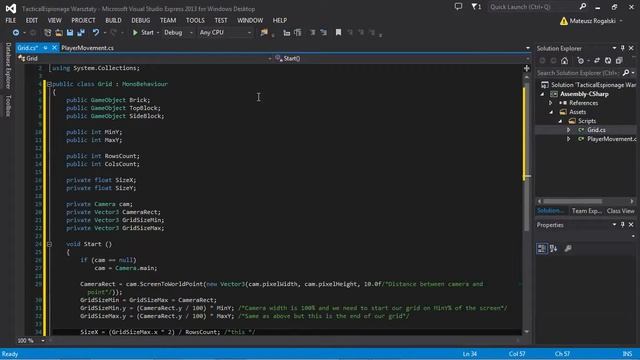Toggle auto-hide pin on Solution Explorer
The width and height of the screenshot is (640, 360).
[x=622, y=48]
